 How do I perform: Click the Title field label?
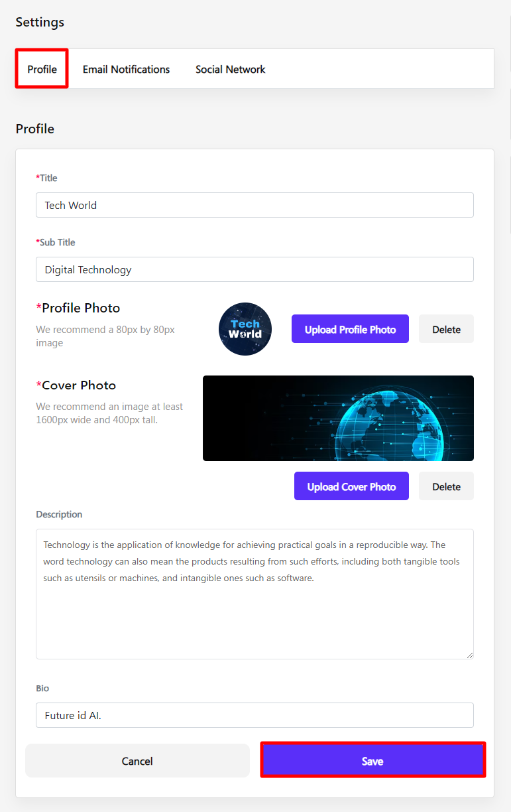48,178
